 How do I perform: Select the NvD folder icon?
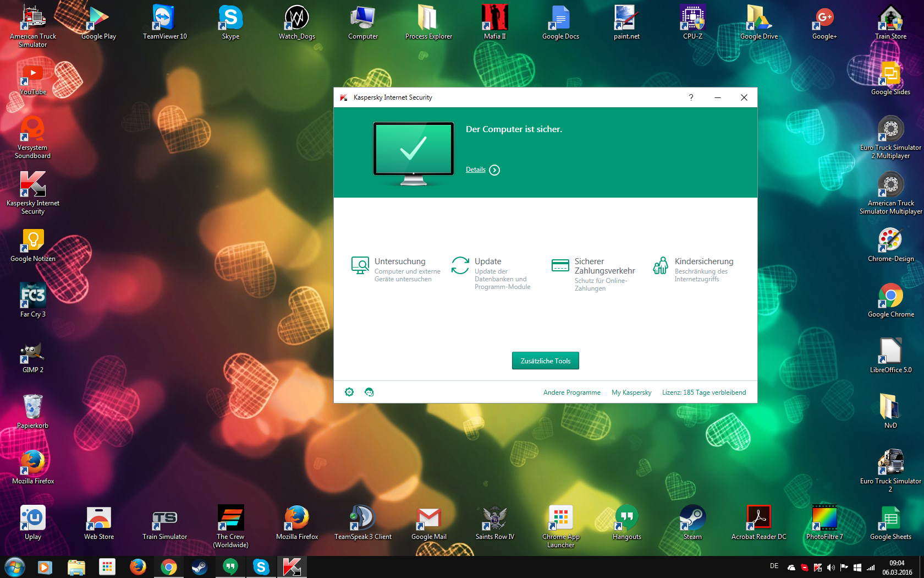[891, 411]
